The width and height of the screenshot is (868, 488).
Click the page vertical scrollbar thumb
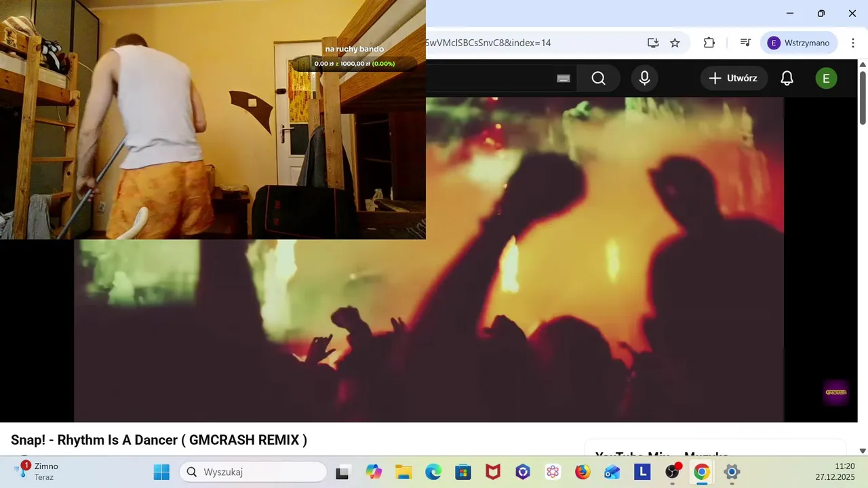[x=863, y=96]
